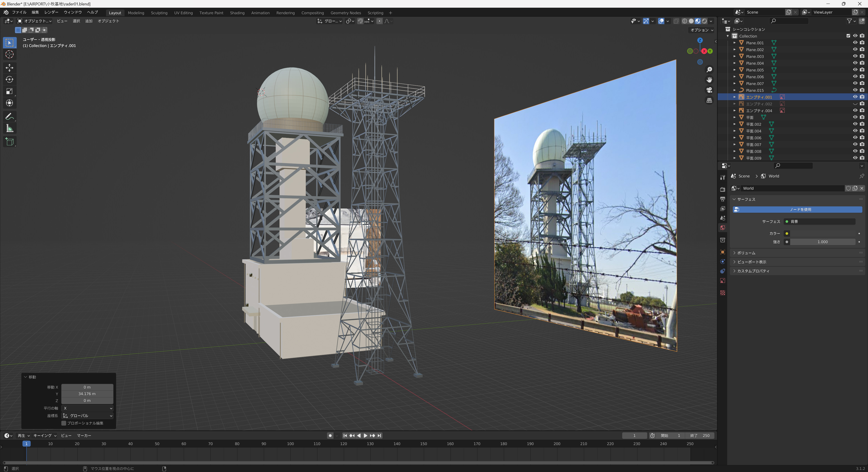Open the Object properties tab
868x472 pixels.
[722, 252]
